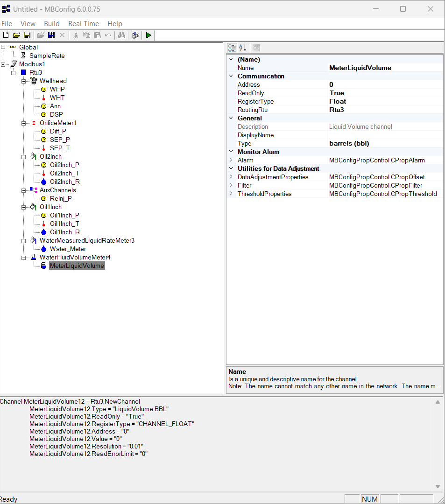Click the Build stack icon in toolbar

click(x=135, y=35)
